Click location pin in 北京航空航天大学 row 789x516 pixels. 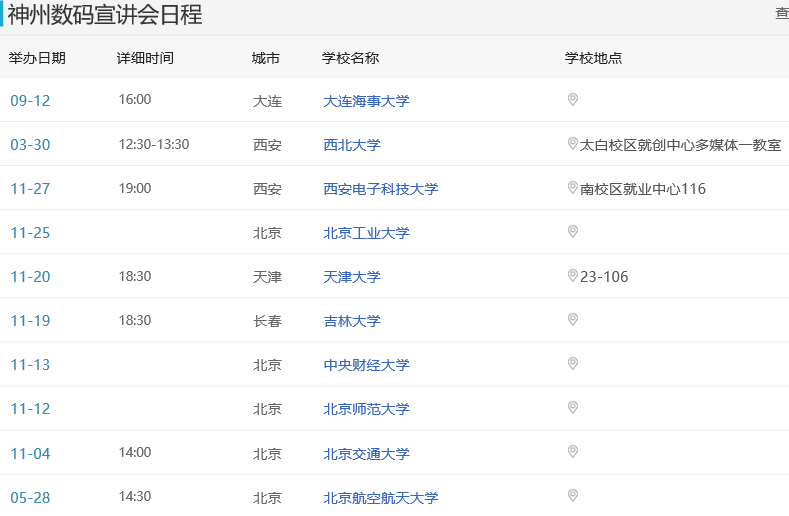573,496
